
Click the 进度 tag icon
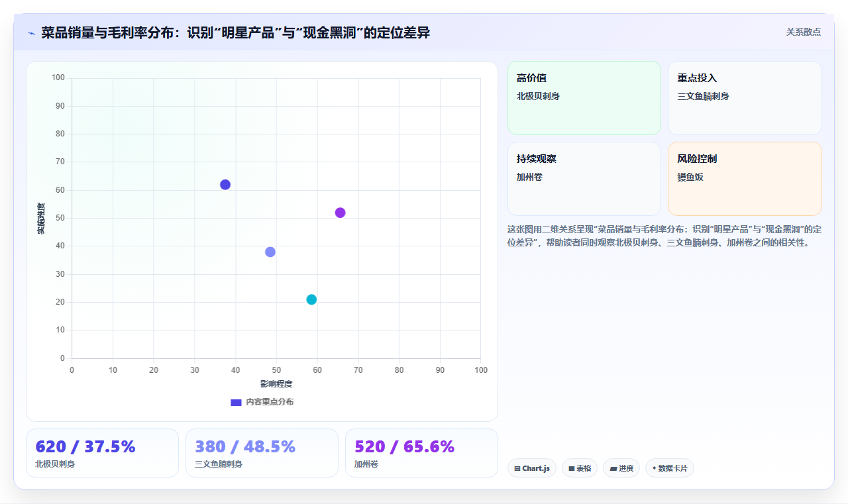point(613,468)
